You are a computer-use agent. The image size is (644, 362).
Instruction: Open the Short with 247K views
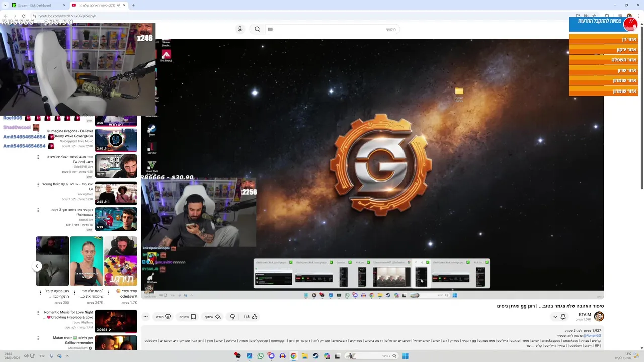click(87, 261)
